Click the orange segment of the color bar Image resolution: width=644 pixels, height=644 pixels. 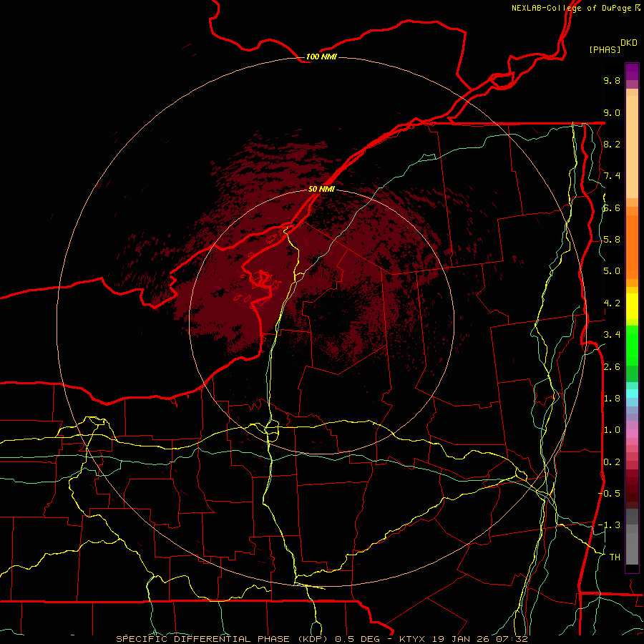point(632,246)
